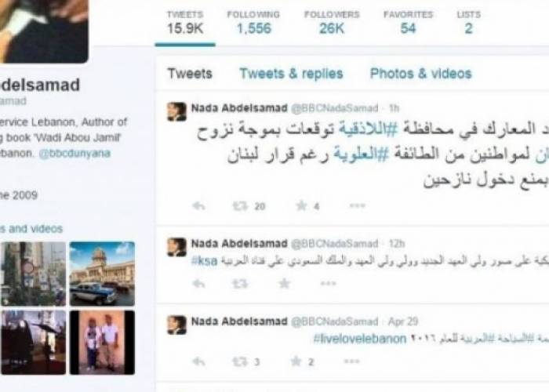Screen dimensions: 549x392
Task: Retweet the #ksa tweet
Action: 240,284
